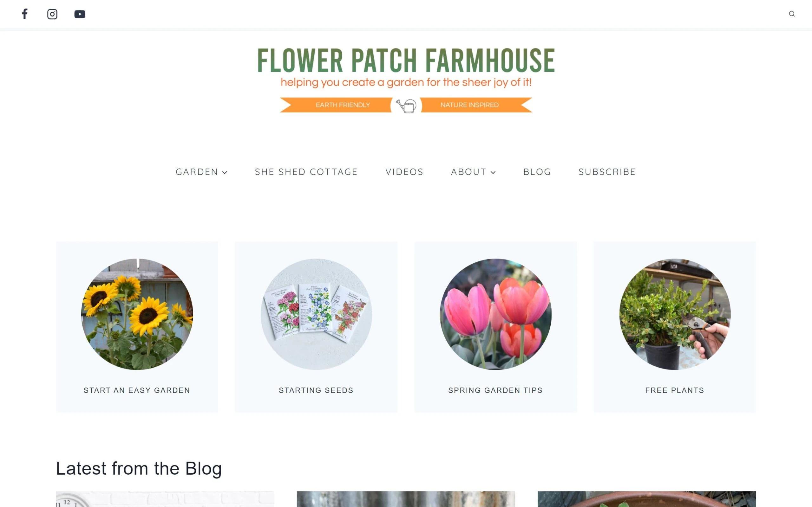Open the Videos menu item
This screenshot has width=812, height=507.
click(404, 172)
